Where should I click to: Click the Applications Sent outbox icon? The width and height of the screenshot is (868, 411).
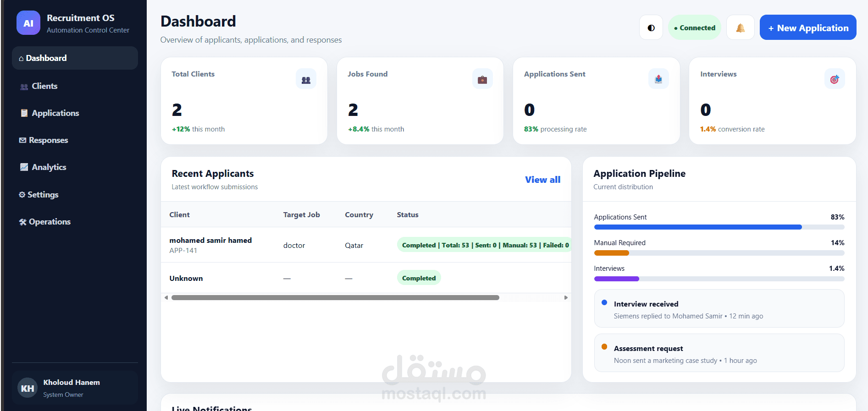[x=658, y=79]
